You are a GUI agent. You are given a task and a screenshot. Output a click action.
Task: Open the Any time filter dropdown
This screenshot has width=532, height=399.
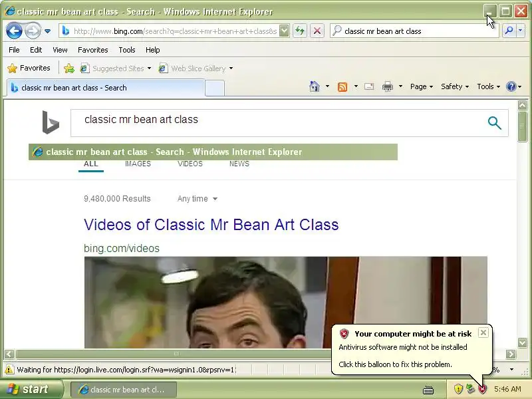[197, 199]
